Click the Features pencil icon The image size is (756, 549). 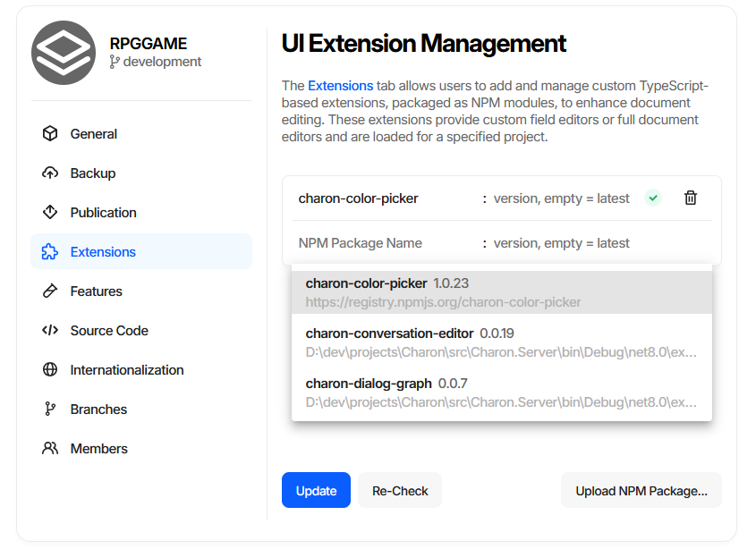[50, 291]
